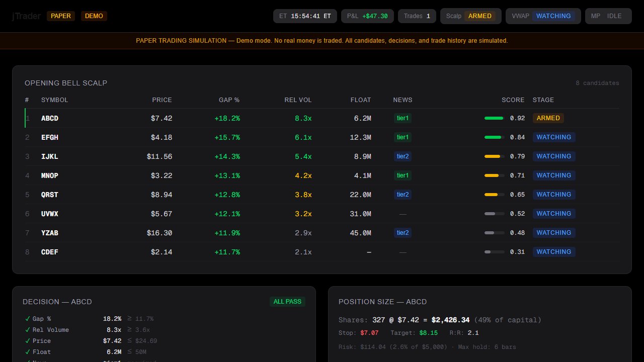Click the Stop $7.07 value
644x362 pixels.
369,333
